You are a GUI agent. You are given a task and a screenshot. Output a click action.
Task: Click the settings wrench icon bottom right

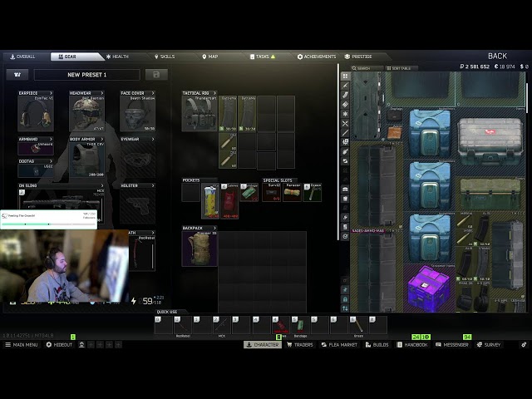tap(524, 345)
